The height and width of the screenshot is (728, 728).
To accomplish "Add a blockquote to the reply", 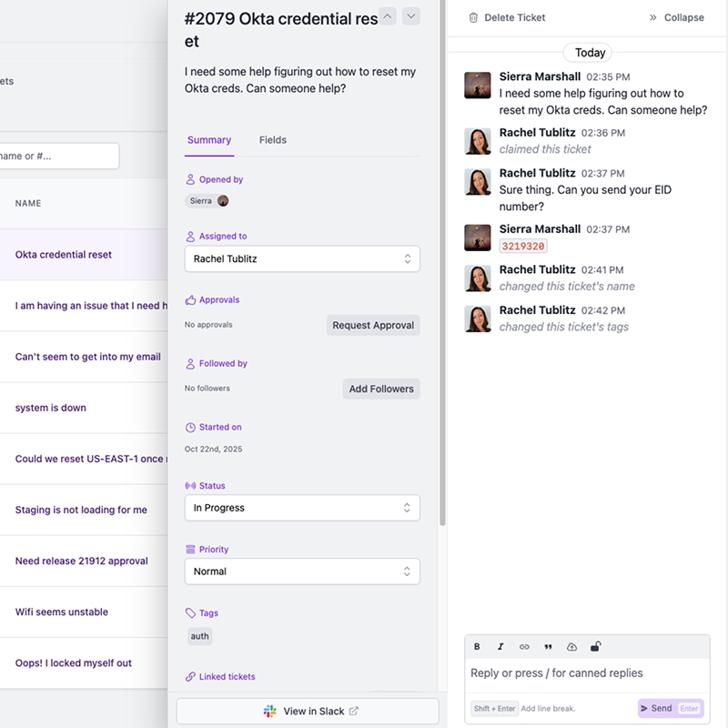I will pyautogui.click(x=548, y=647).
